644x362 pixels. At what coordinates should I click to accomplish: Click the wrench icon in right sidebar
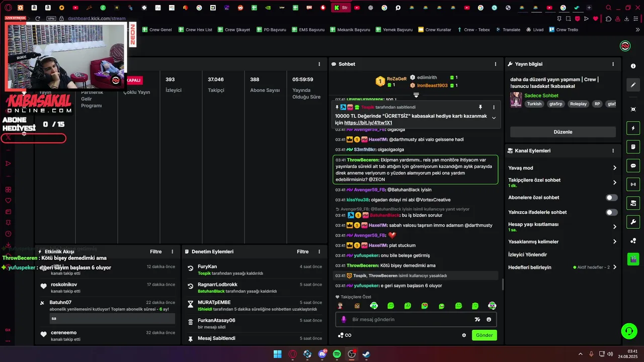tap(633, 222)
